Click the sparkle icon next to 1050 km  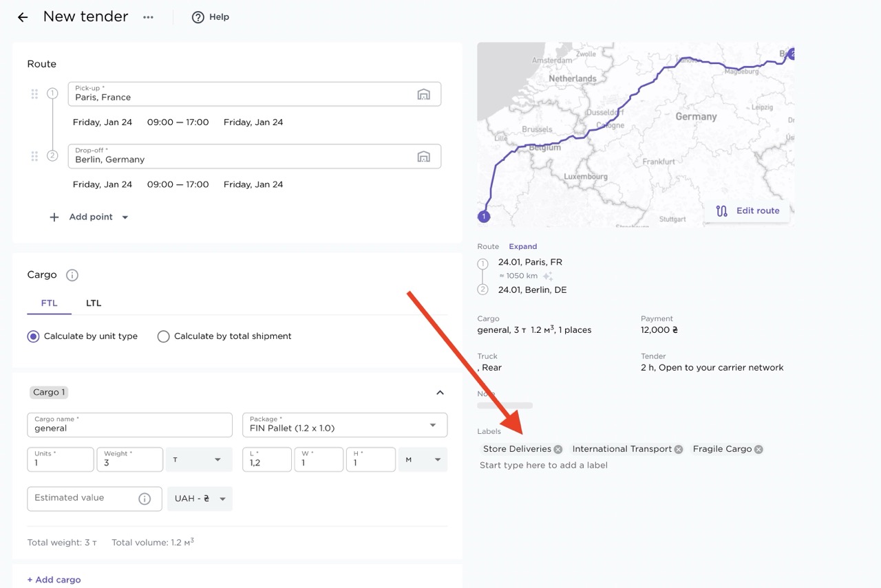548,276
